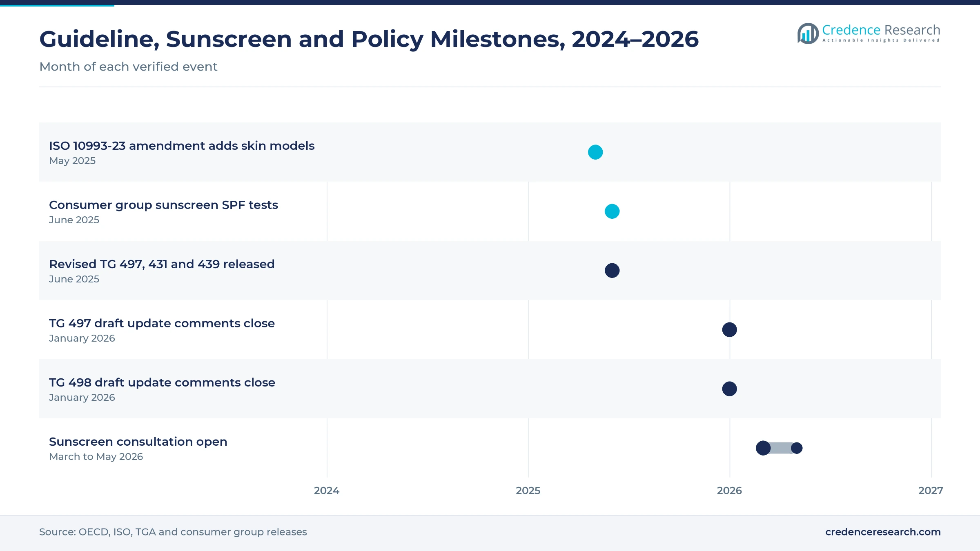Click 'ISO 10993-23 amendment adds skin models' label
The width and height of the screenshot is (980, 551).
[182, 146]
